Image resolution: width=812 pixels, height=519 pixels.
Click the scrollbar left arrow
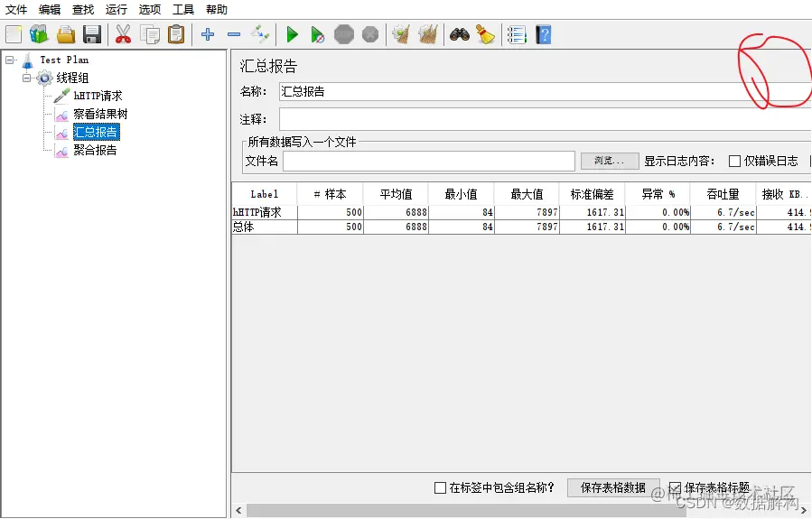tap(238, 511)
